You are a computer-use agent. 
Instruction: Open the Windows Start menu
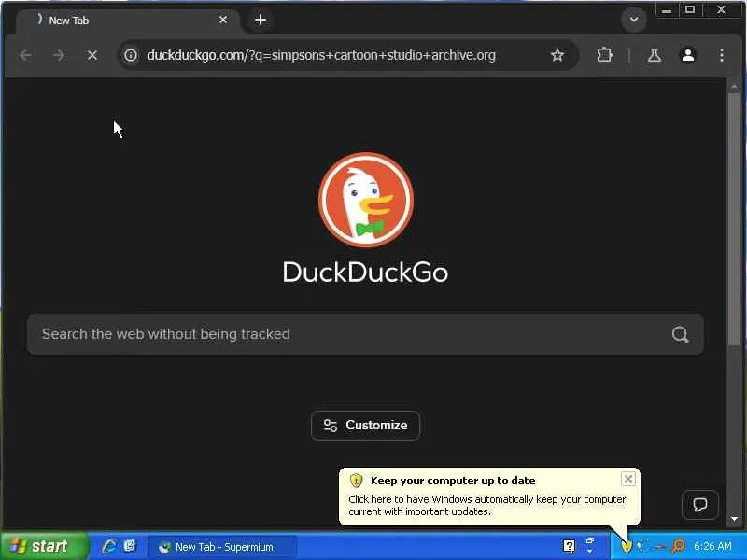pos(44,546)
